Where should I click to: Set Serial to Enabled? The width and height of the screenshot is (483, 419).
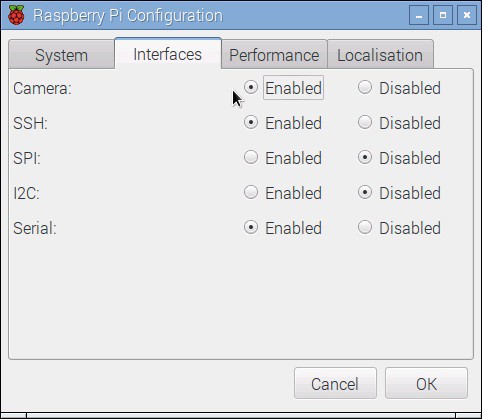pos(283,228)
